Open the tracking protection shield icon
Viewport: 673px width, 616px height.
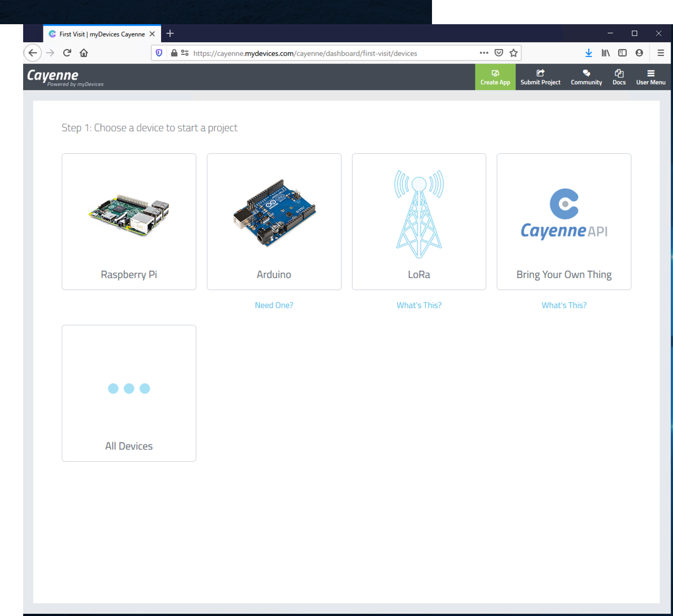[x=159, y=53]
